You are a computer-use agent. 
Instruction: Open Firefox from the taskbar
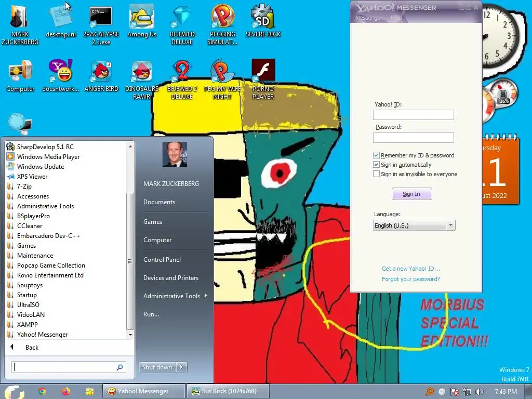(66, 391)
